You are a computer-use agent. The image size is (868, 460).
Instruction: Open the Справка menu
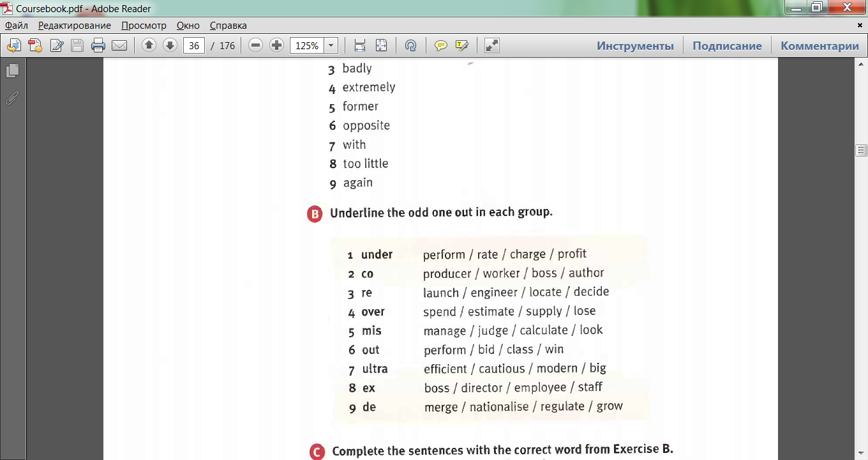[228, 26]
